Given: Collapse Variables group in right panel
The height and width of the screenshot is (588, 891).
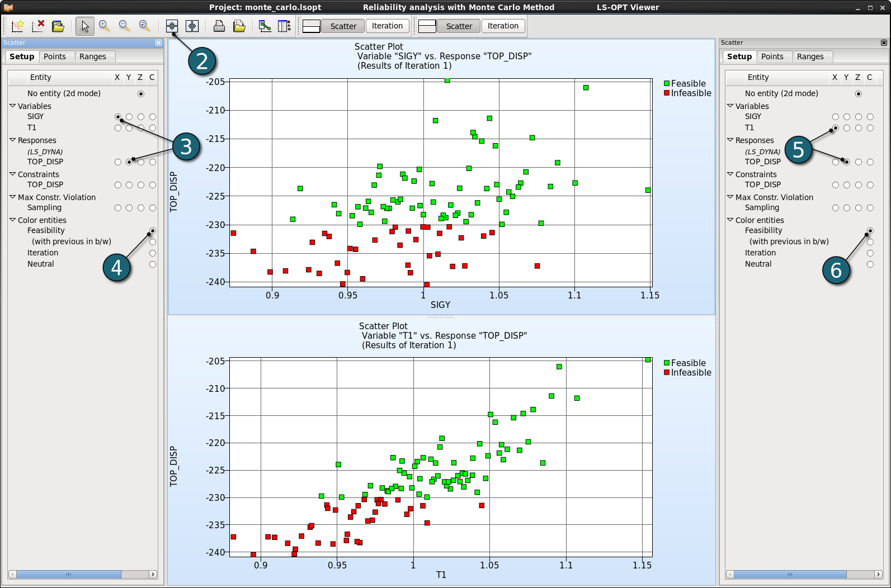Looking at the screenshot, I should pos(730,106).
